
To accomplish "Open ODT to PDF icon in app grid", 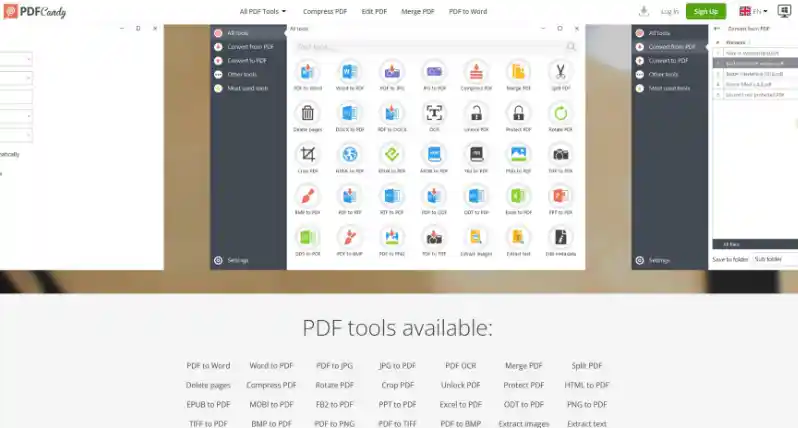I will click(x=476, y=196).
